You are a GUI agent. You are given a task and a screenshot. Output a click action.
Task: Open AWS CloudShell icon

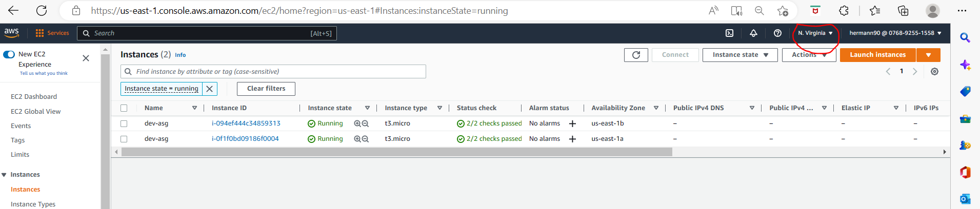[x=729, y=33]
